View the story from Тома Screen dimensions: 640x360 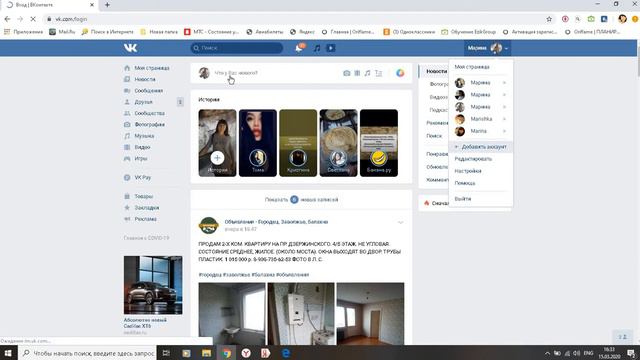coord(258,143)
